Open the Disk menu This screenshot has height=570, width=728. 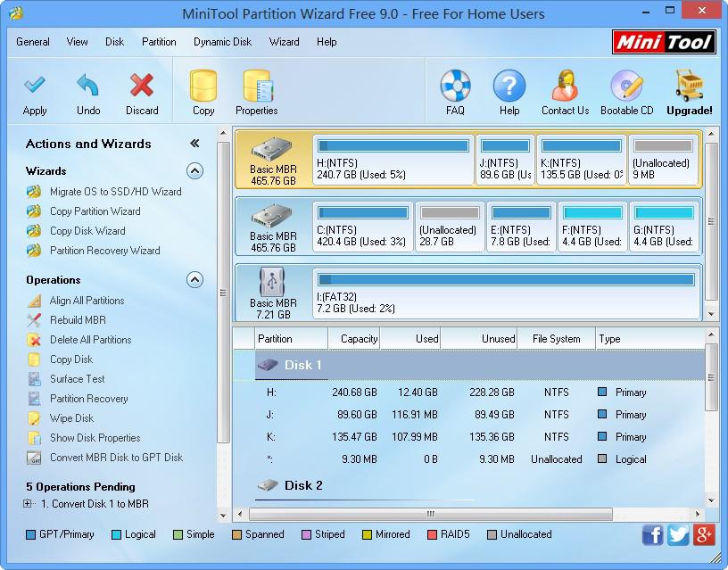point(114,42)
